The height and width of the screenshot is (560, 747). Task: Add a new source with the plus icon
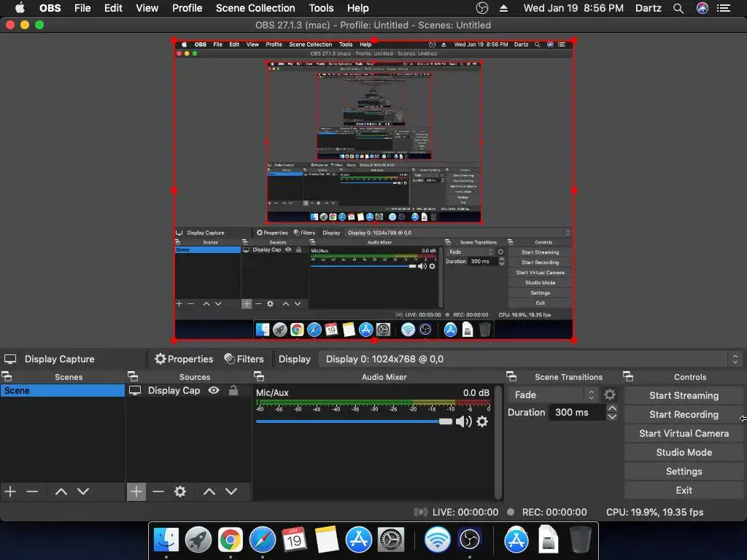[136, 491]
